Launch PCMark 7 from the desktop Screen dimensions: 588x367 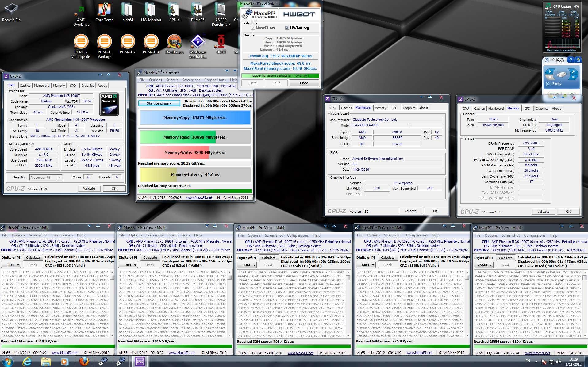128,44
